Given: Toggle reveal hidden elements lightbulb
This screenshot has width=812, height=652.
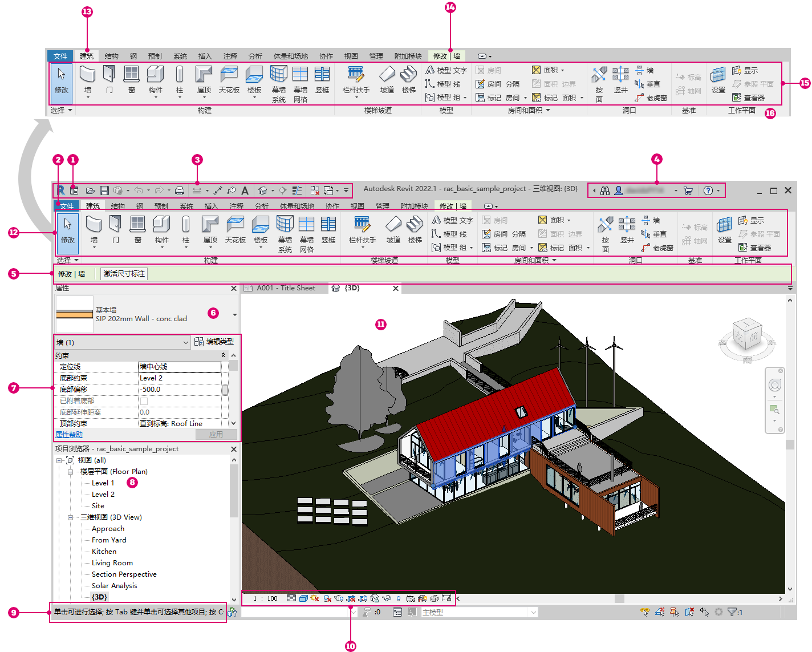Looking at the screenshot, I should coord(399,598).
